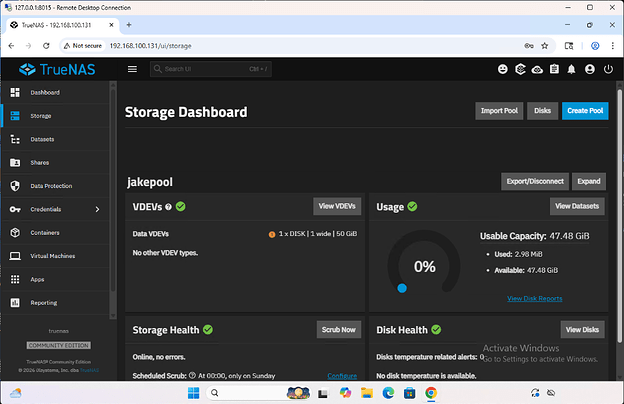Open Apps in the sidebar
The width and height of the screenshot is (624, 404).
[x=56, y=279]
